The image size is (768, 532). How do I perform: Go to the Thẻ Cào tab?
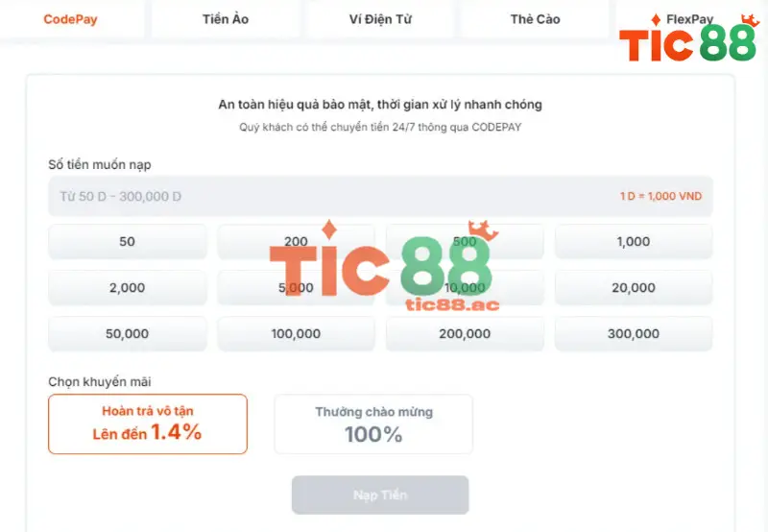point(535,19)
